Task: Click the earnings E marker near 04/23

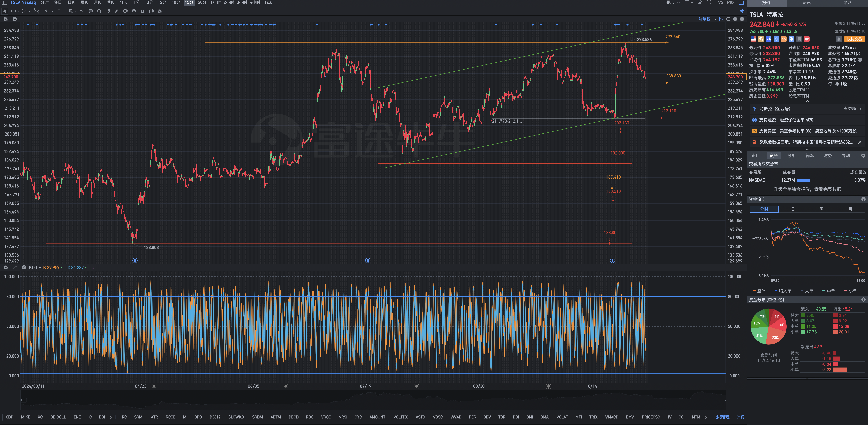Action: pyautogui.click(x=135, y=260)
